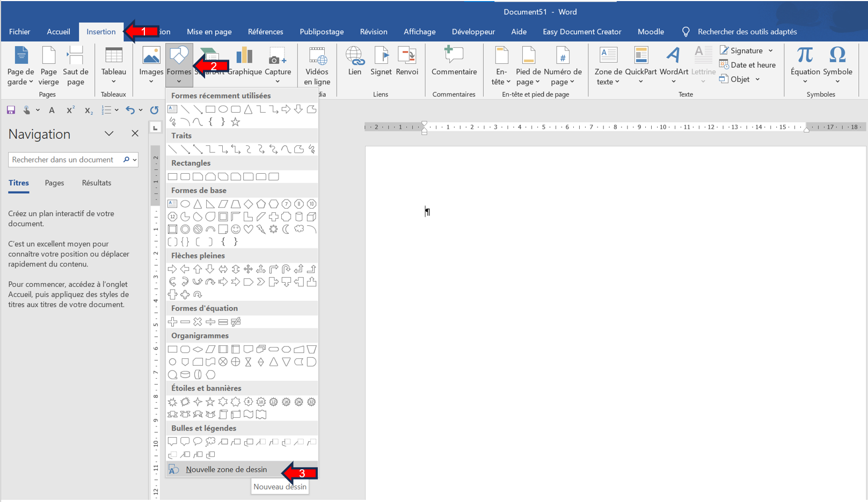Click the Commentaire icon
Screen dimensions: 868x502
click(454, 55)
